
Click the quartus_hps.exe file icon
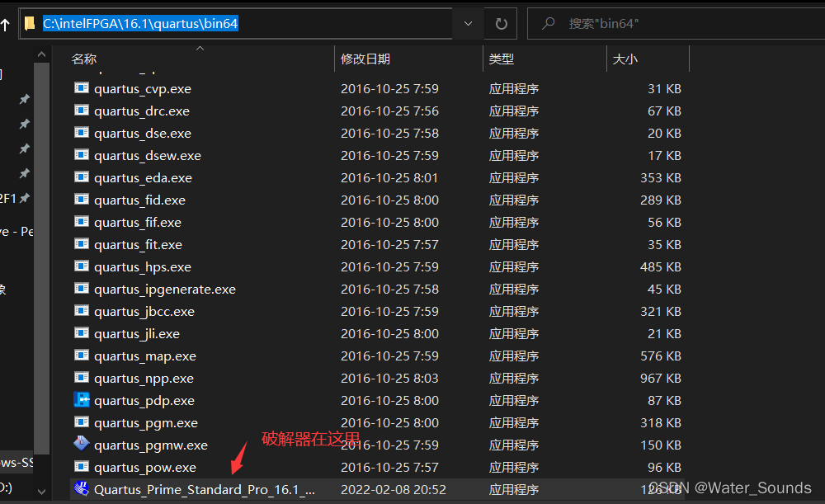tap(82, 266)
